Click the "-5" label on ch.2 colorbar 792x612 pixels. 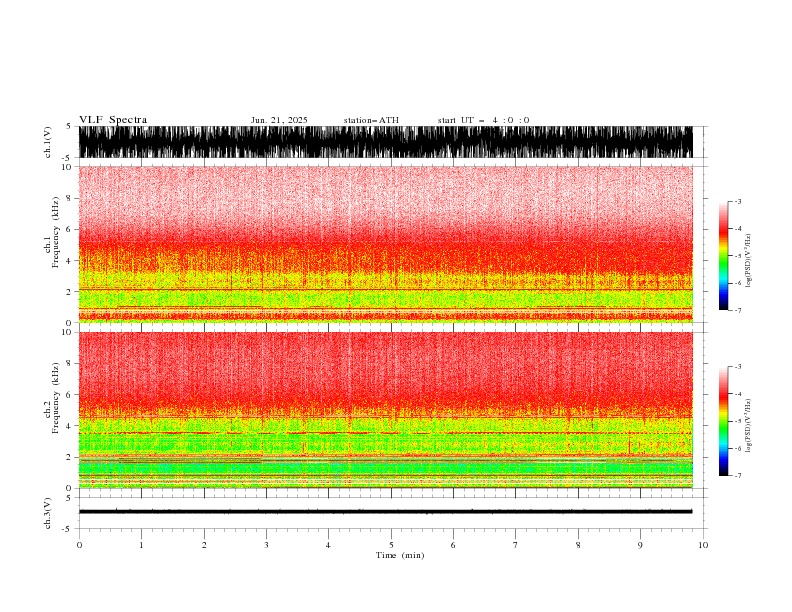click(738, 421)
